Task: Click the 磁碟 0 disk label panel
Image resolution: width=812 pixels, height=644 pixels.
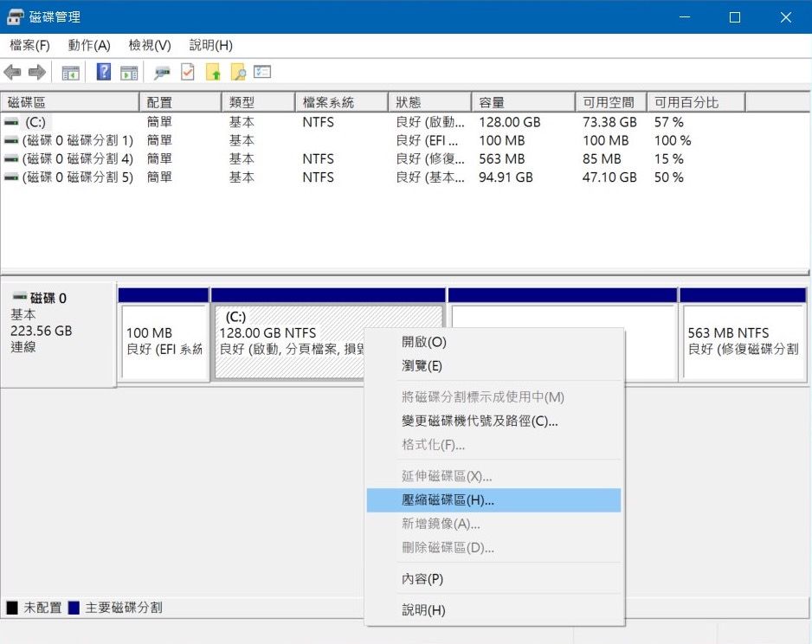Action: (57, 332)
